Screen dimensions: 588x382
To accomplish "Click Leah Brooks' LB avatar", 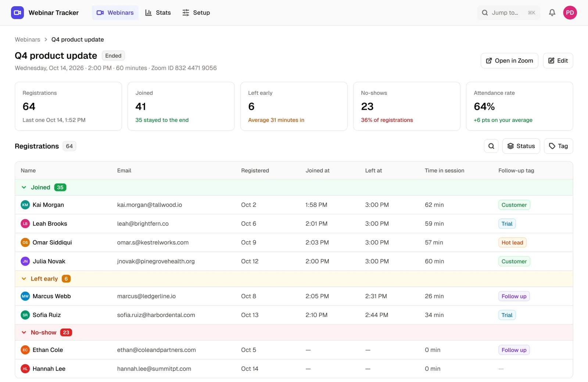I will coord(25,224).
